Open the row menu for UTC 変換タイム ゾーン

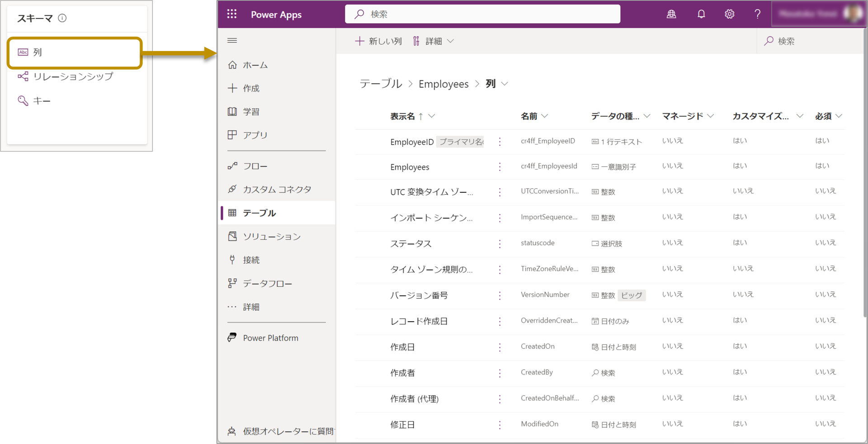pos(500,192)
